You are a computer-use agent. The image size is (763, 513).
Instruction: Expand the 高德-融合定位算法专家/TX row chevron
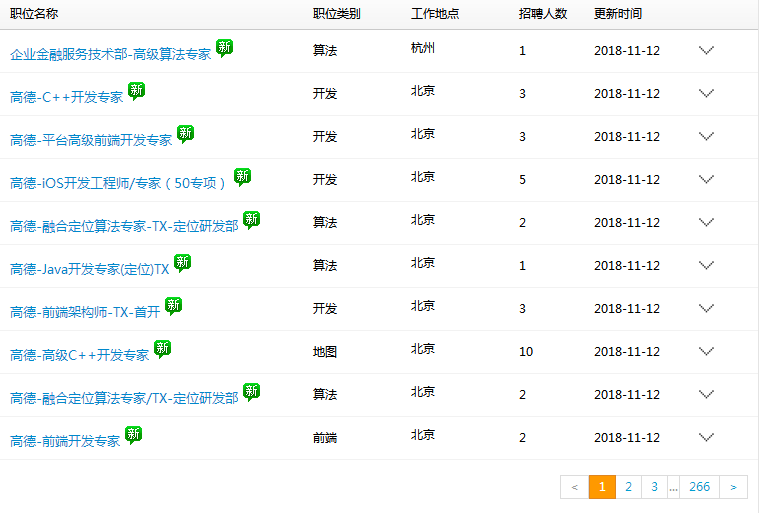coord(706,394)
